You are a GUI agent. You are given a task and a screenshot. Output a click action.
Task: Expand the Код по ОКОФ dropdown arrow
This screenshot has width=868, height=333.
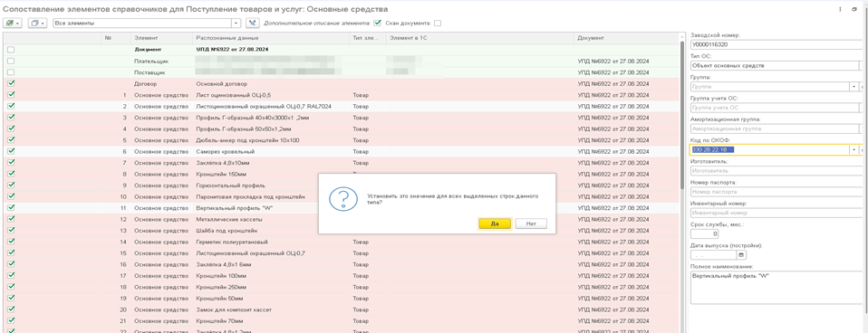855,150
